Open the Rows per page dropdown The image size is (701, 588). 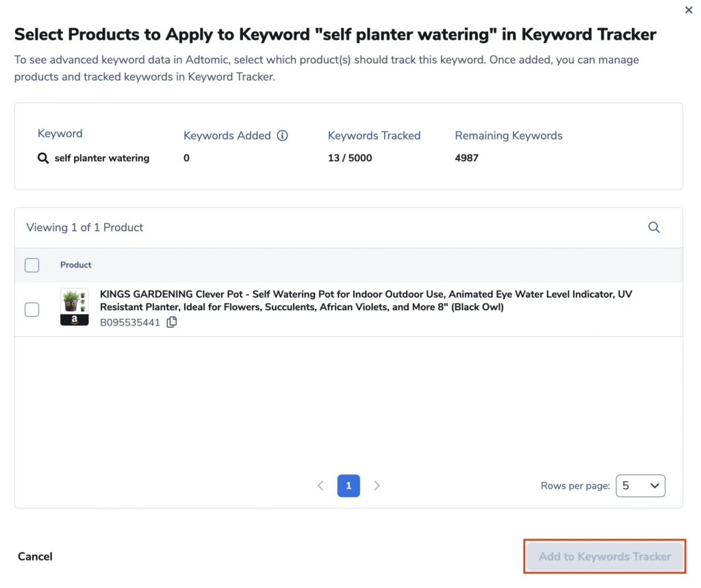click(x=640, y=485)
